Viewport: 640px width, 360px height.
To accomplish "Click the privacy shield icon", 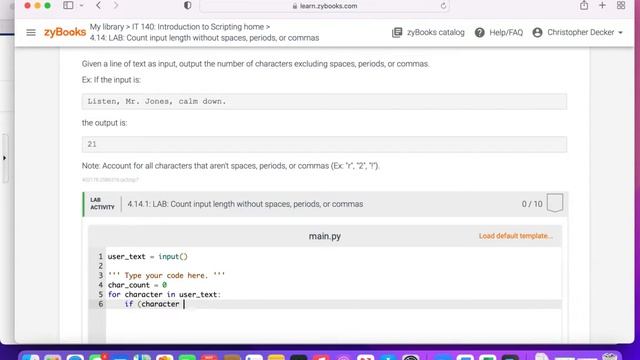I will tap(187, 5).
